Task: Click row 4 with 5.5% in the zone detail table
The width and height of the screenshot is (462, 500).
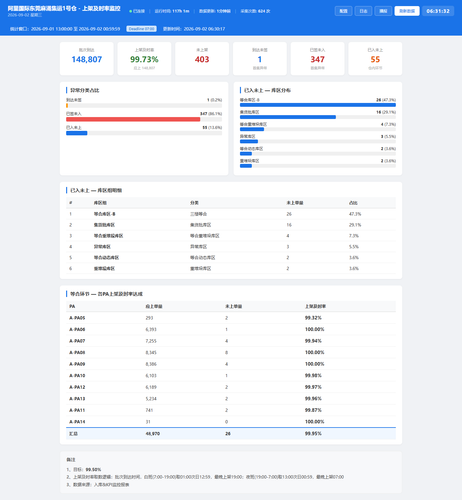Action: coord(231,247)
